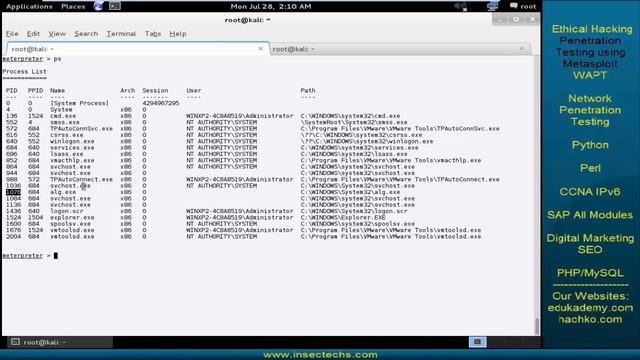Image resolution: width=640 pixels, height=360 pixels.
Task: Launch the Iceweasel browser icon in top panel
Action: [x=98, y=6]
